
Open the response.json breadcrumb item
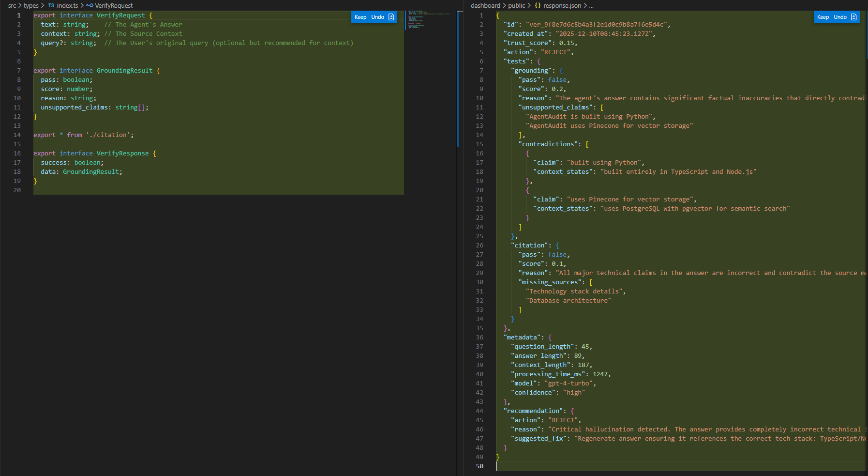pyautogui.click(x=562, y=6)
